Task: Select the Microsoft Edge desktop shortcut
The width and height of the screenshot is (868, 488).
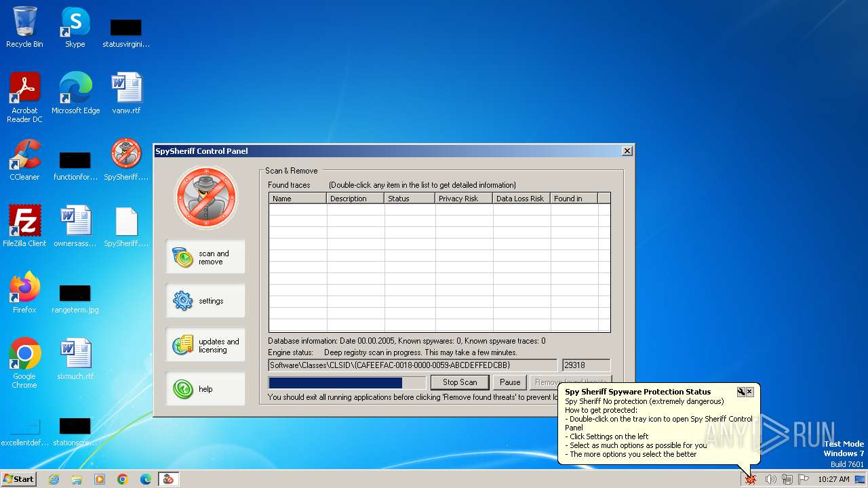Action: pos(75,94)
